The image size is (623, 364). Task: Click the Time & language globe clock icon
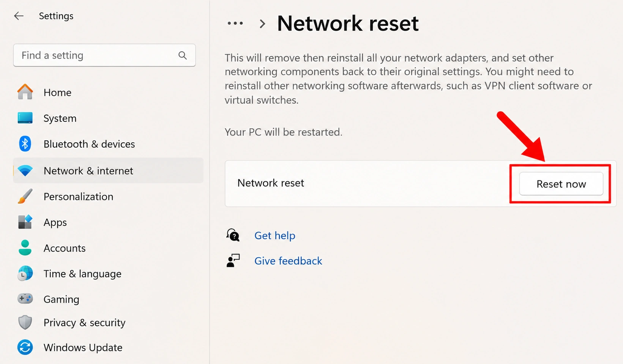tap(25, 273)
